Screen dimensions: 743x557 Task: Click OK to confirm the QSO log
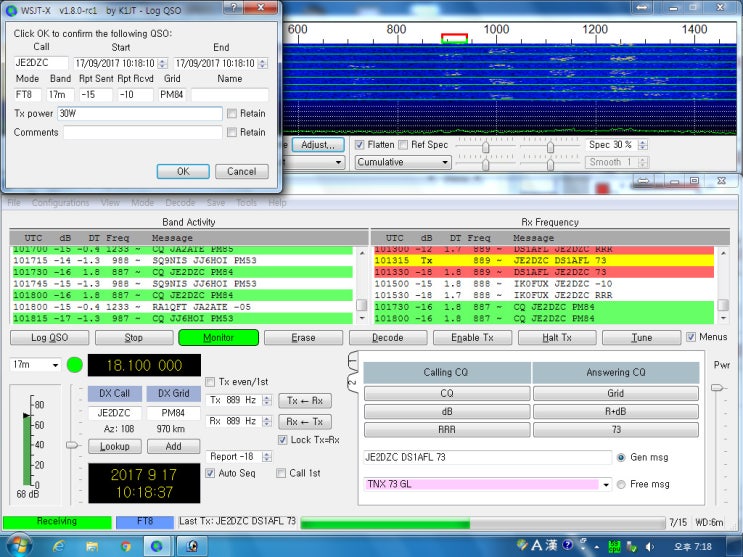pos(183,171)
